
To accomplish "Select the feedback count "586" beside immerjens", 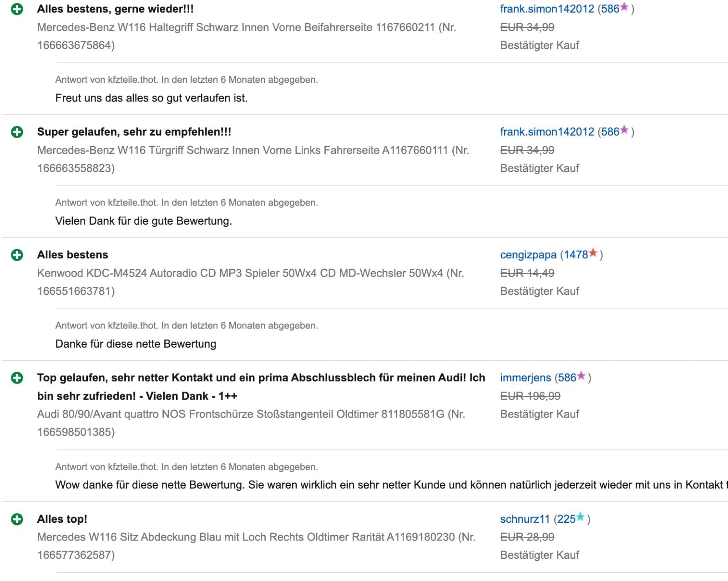I will pyautogui.click(x=567, y=377).
